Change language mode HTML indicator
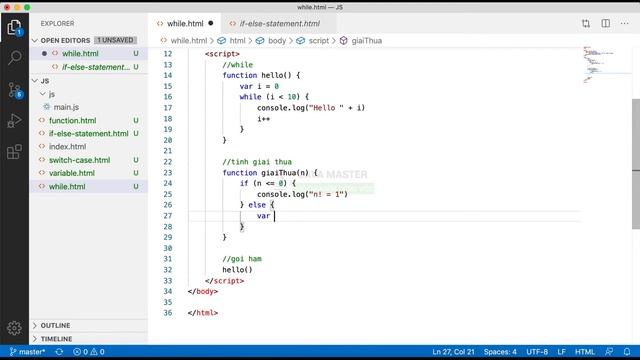 (584, 352)
